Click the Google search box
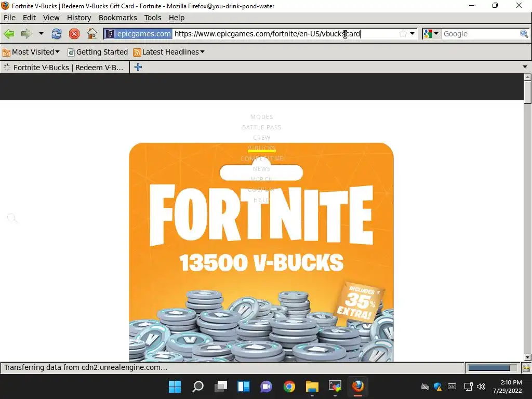Image resolution: width=532 pixels, height=399 pixels. pyautogui.click(x=480, y=34)
